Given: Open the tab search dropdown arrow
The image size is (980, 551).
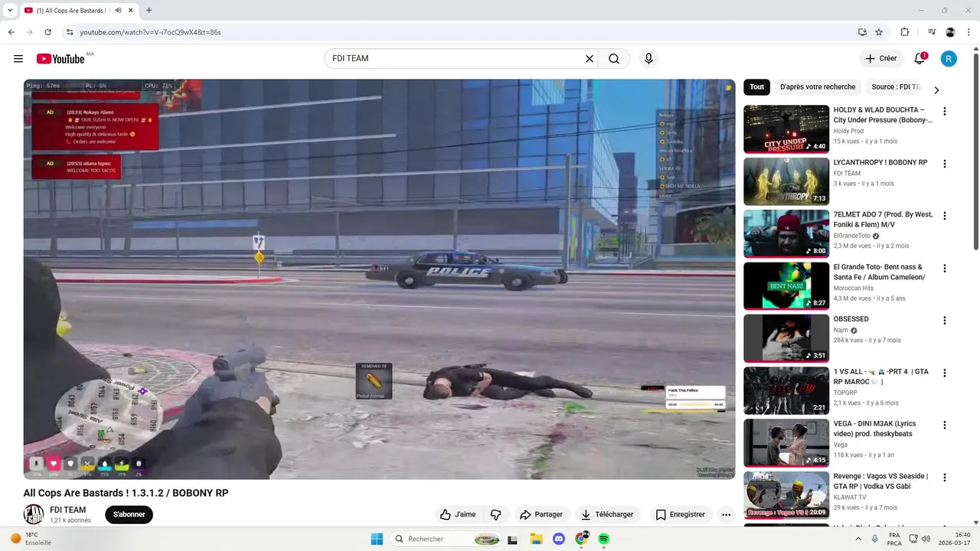Looking at the screenshot, I should (10, 11).
